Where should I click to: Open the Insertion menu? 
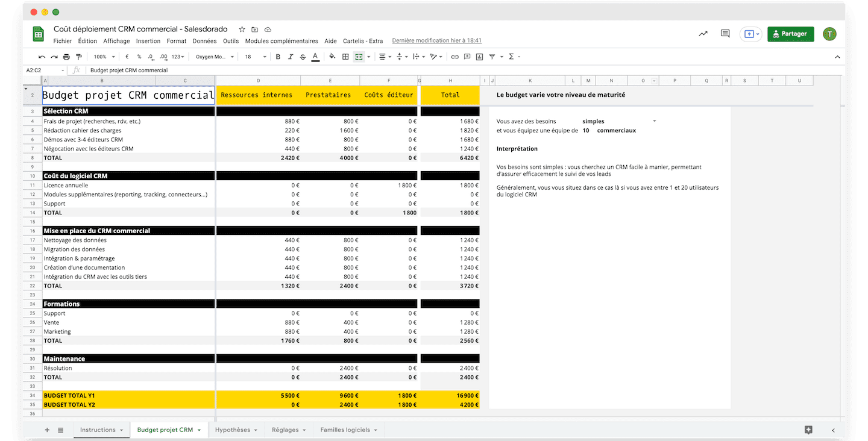click(148, 41)
